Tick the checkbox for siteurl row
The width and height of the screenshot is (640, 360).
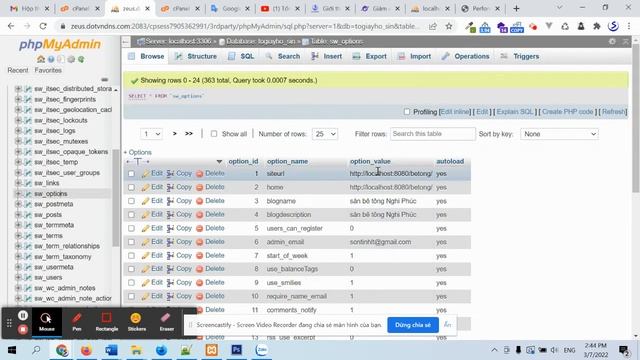pos(131,174)
